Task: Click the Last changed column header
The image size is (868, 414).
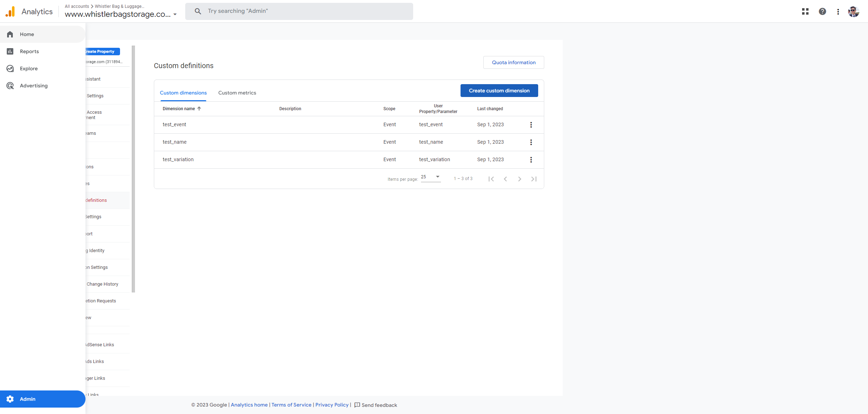Action: coord(490,109)
